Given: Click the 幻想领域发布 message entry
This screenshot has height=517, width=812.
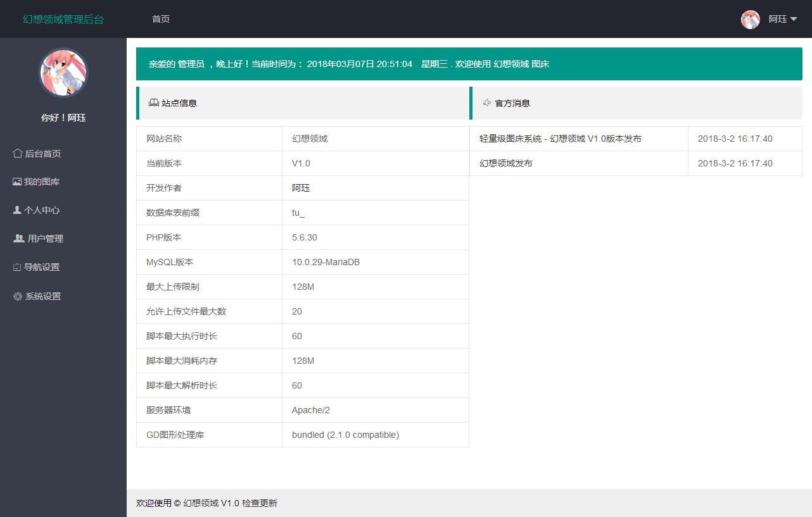Looking at the screenshot, I should click(506, 163).
